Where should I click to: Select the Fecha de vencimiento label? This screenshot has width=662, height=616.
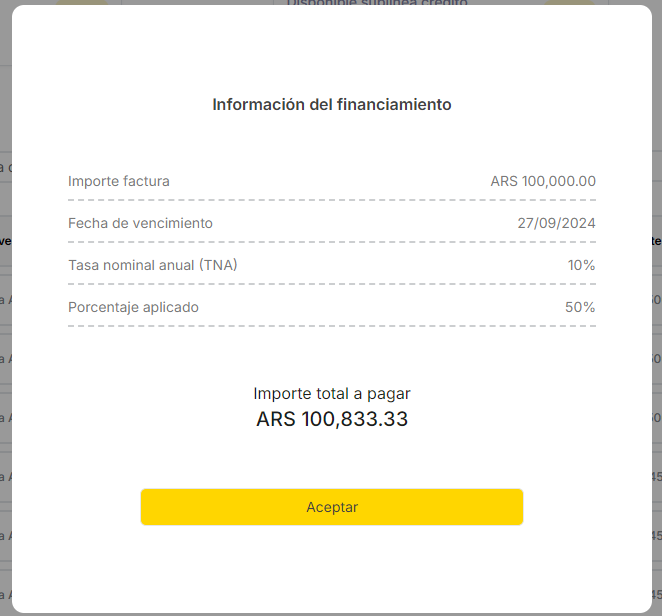(140, 223)
